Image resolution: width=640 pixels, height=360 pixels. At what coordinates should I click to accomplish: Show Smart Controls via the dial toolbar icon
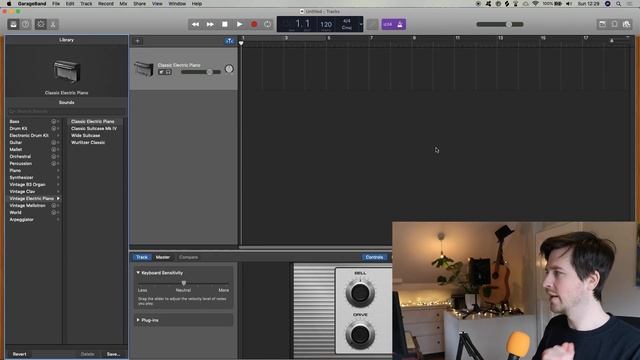[40, 24]
